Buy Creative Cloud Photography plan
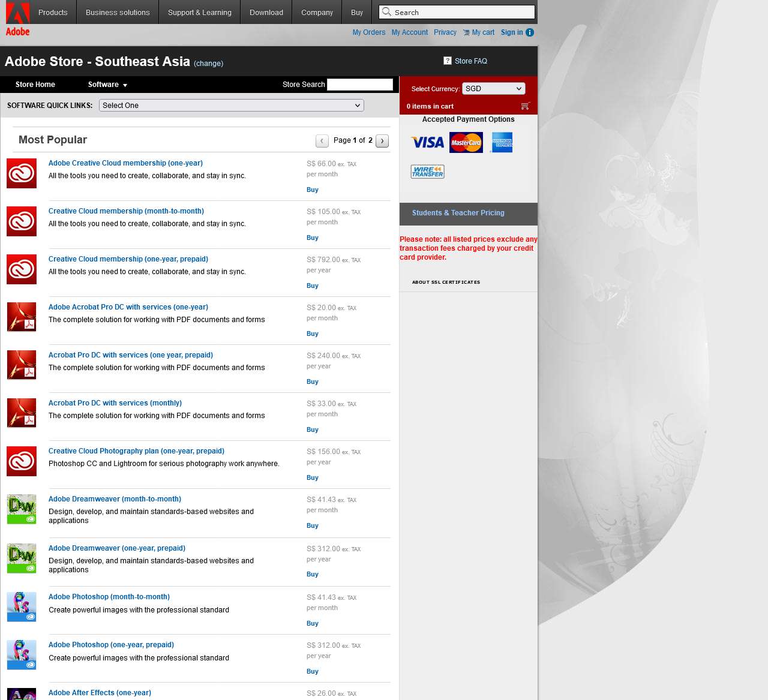Screen dimensions: 768x700 click(x=313, y=477)
